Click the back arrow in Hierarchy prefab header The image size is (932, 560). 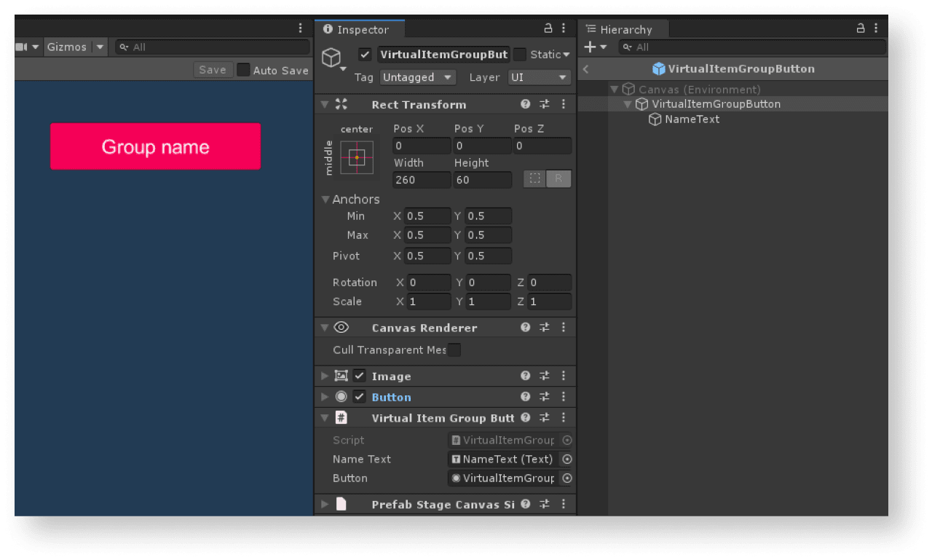point(586,69)
